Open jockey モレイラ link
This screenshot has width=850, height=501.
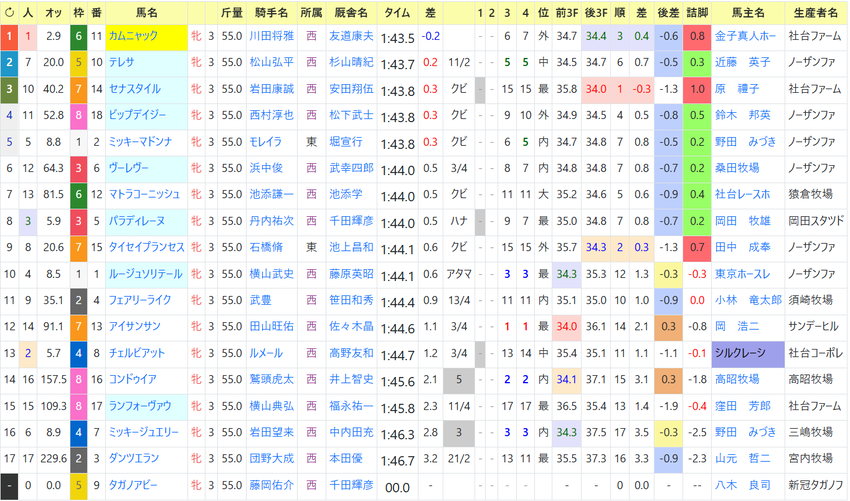(266, 142)
